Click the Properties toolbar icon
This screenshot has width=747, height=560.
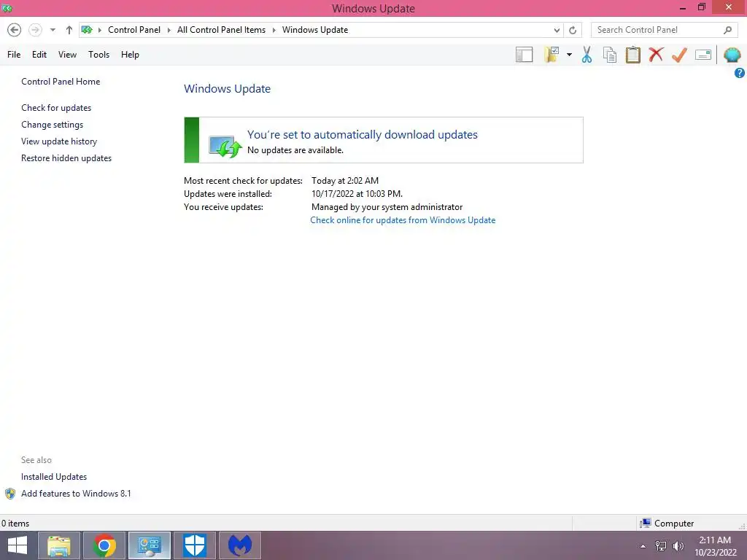pyautogui.click(x=703, y=55)
